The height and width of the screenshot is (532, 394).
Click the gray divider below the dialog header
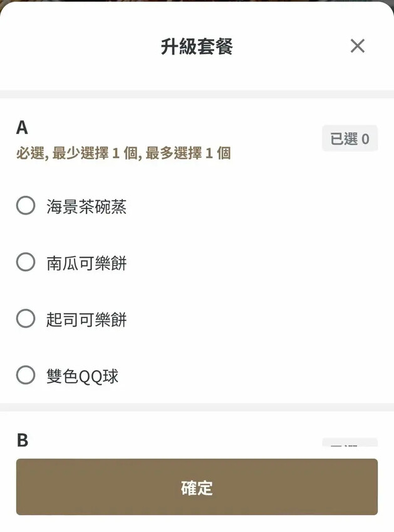197,95
